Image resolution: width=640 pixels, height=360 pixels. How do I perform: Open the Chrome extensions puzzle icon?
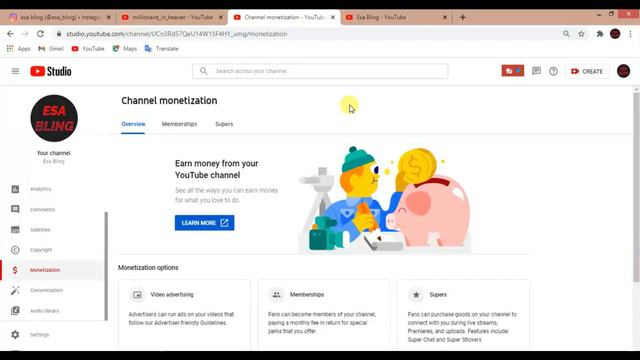[600, 34]
